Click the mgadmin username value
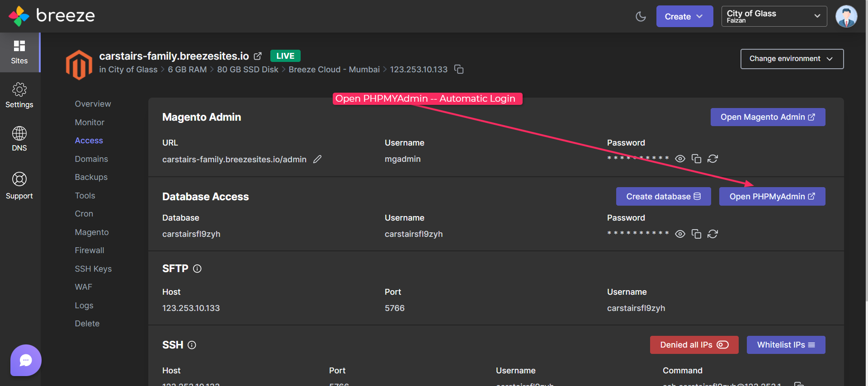Image resolution: width=868 pixels, height=386 pixels. (x=402, y=159)
